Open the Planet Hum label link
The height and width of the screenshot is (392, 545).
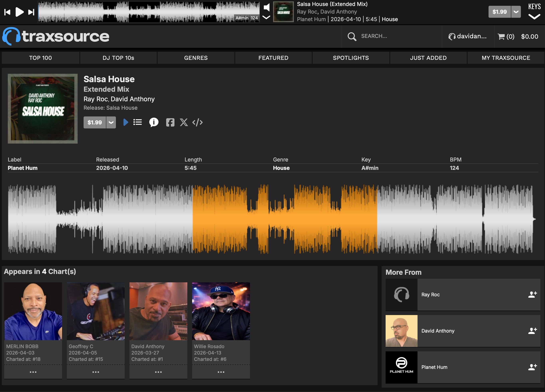[x=23, y=168]
